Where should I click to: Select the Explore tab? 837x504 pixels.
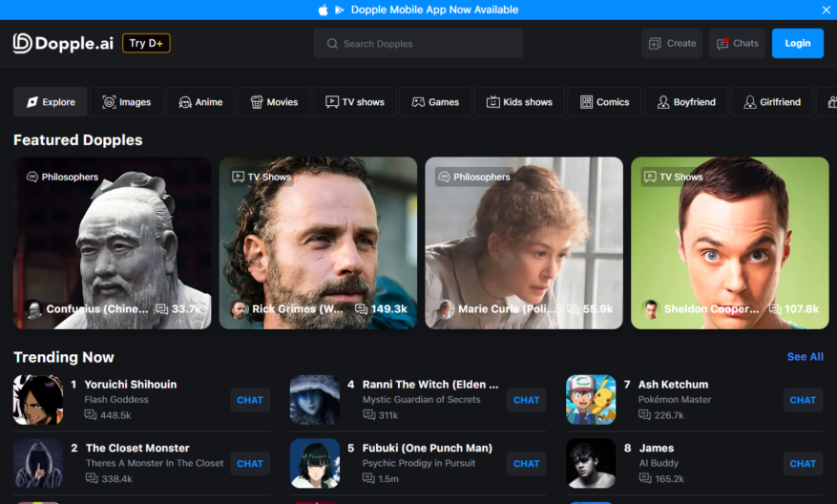[51, 101]
